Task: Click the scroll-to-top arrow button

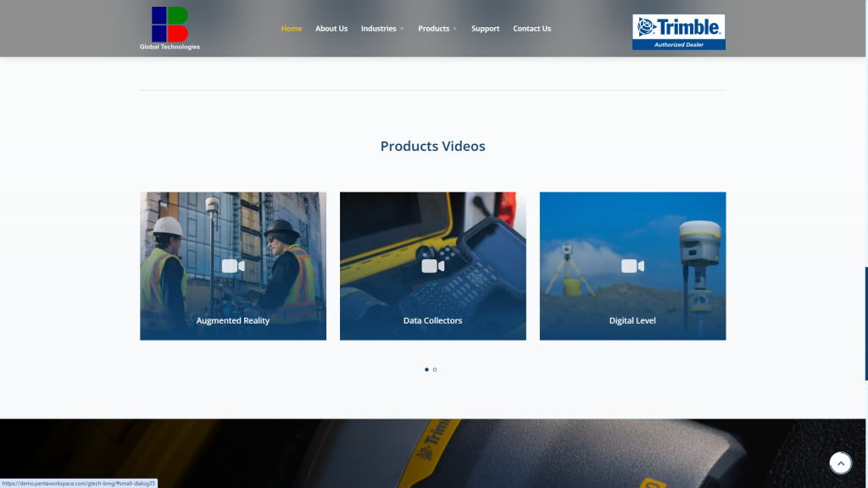Action: pyautogui.click(x=840, y=463)
